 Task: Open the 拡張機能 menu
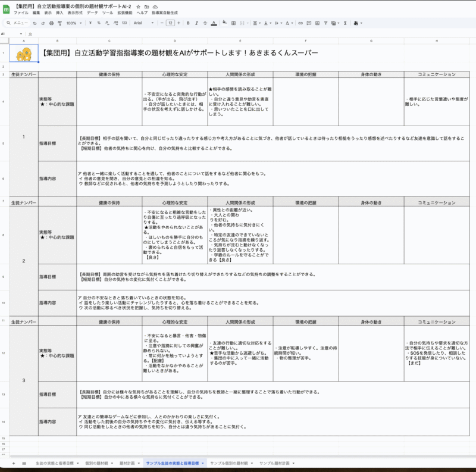(125, 12)
